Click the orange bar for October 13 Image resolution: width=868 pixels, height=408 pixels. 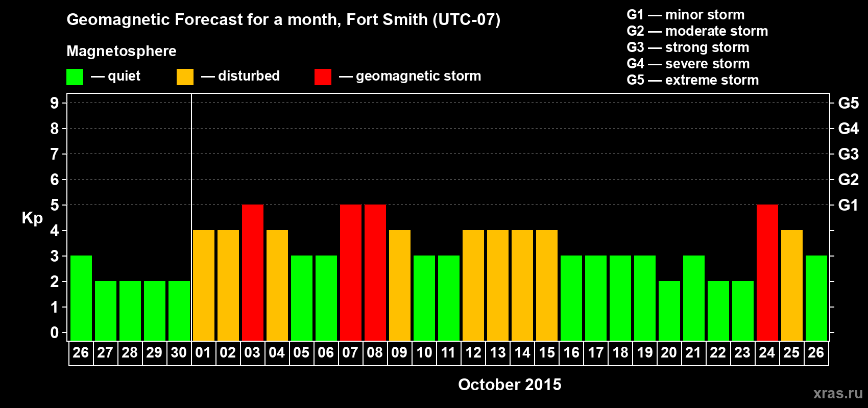(x=498, y=285)
